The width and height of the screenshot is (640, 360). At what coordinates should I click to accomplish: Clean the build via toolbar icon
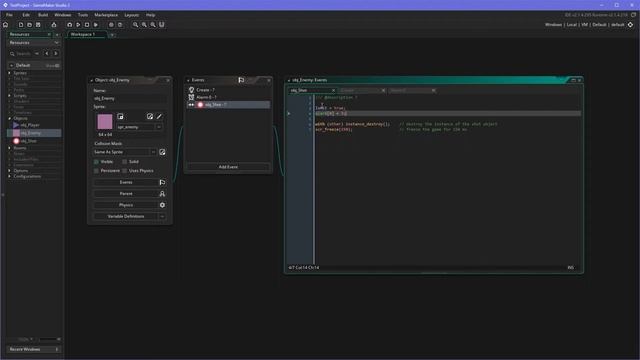pos(96,24)
